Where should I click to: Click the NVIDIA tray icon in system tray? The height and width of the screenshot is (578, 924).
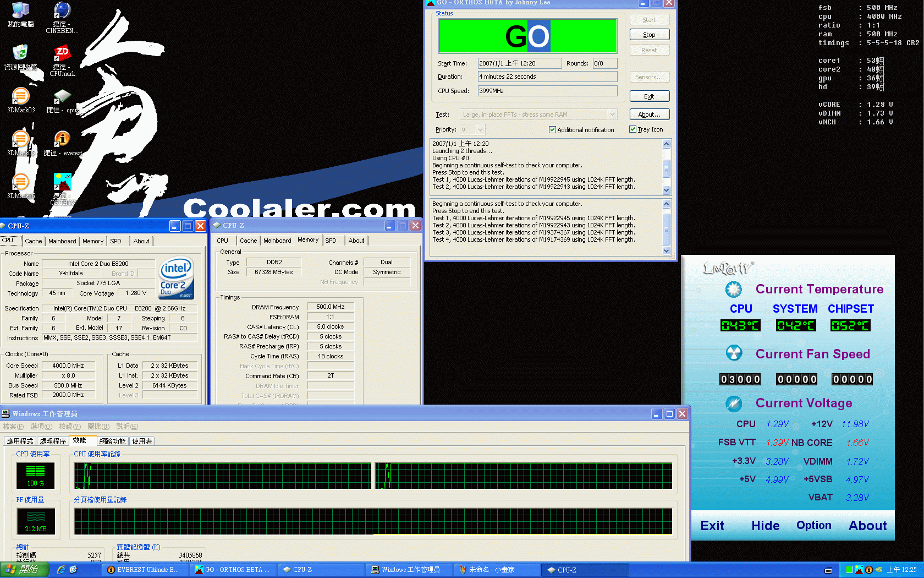[x=879, y=570]
